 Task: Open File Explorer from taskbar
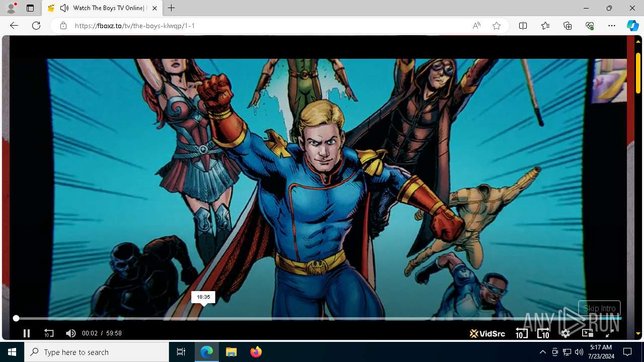pos(231,352)
